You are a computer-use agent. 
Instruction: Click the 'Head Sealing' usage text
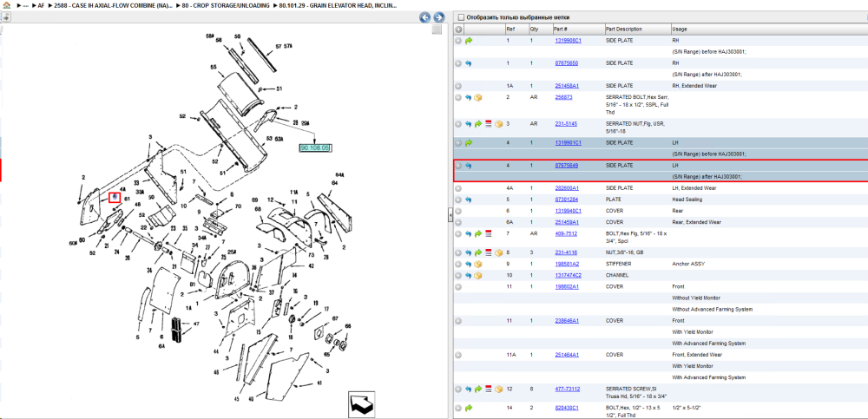tap(686, 200)
